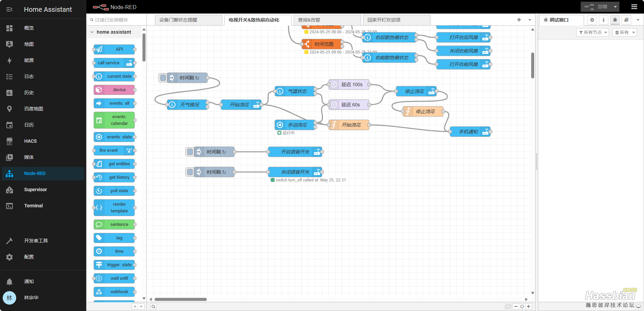Select the fire event palette node
This screenshot has width=644, height=311.
114,150
